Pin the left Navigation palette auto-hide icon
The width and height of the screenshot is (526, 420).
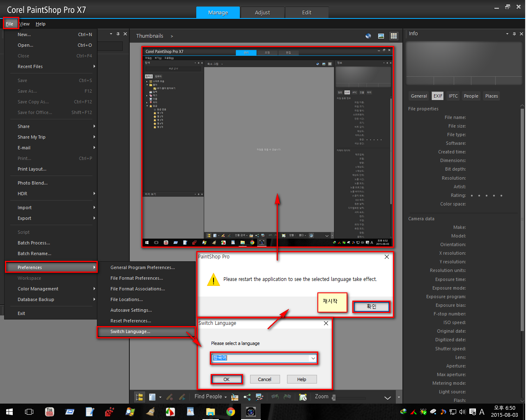118,34
